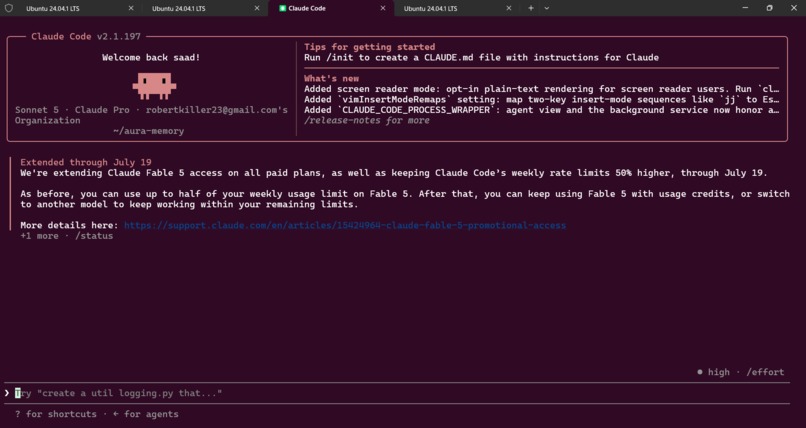Close the first Ubuntu 24.04.1 LTS tab
This screenshot has width=806, height=428.
131,8
